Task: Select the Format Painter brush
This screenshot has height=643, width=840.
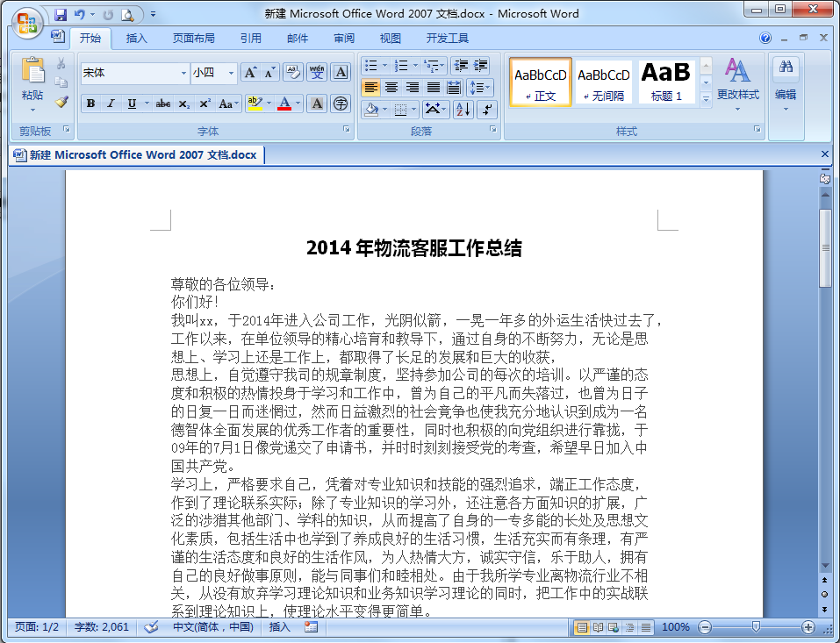Action: coord(61,102)
